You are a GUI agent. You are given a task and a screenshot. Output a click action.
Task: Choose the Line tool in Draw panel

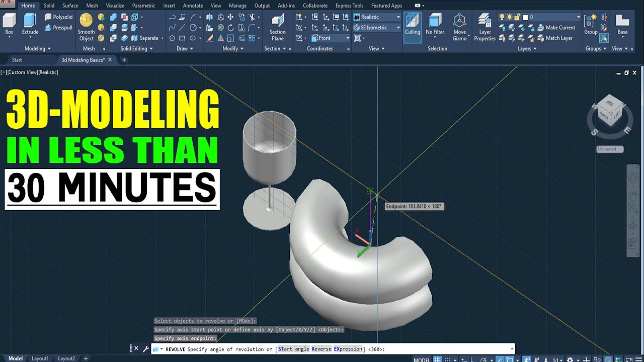pyautogui.click(x=182, y=28)
